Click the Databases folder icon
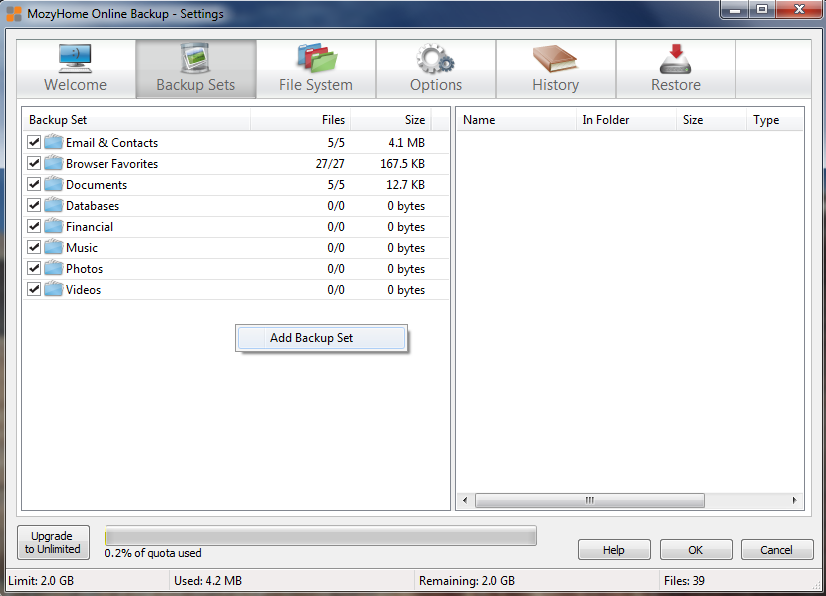 [x=54, y=206]
